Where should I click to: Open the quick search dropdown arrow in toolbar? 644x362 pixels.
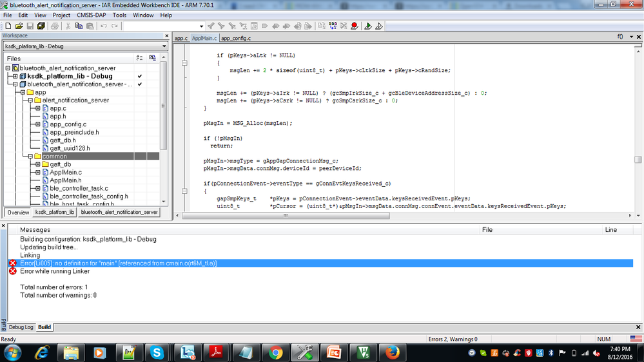(201, 26)
